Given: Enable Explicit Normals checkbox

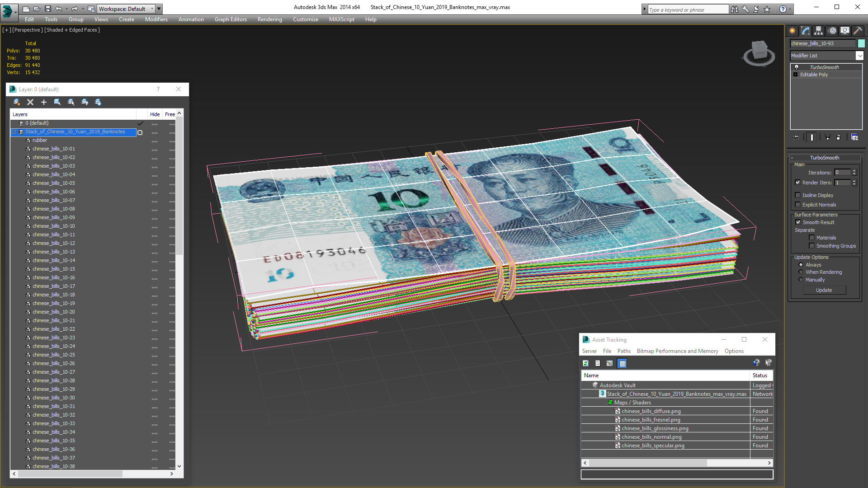Looking at the screenshot, I should [798, 205].
